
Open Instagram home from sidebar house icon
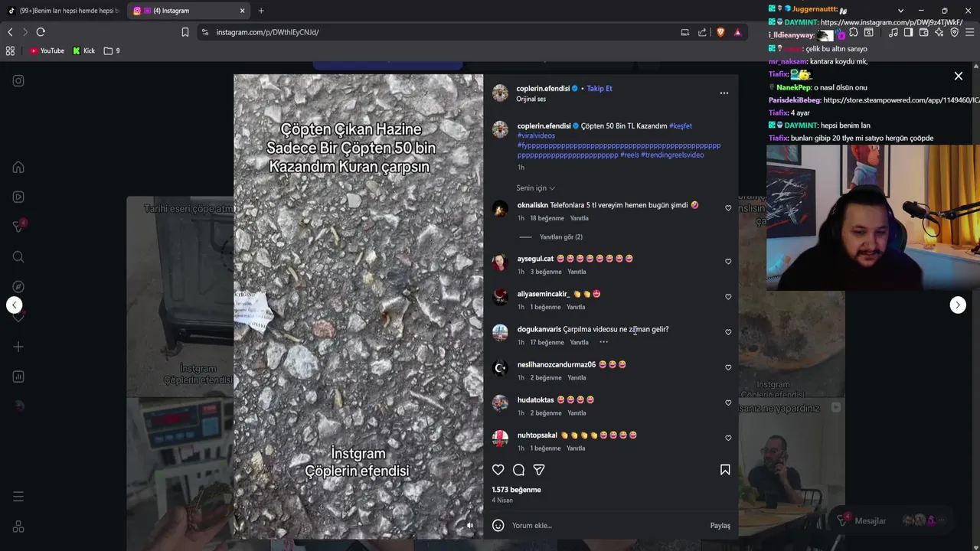tap(18, 167)
